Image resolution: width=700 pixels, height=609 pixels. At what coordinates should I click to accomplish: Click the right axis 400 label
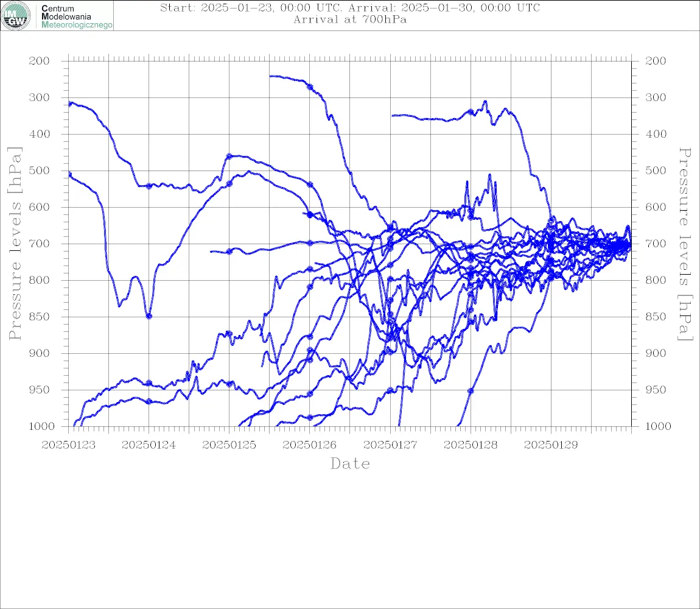(x=656, y=134)
